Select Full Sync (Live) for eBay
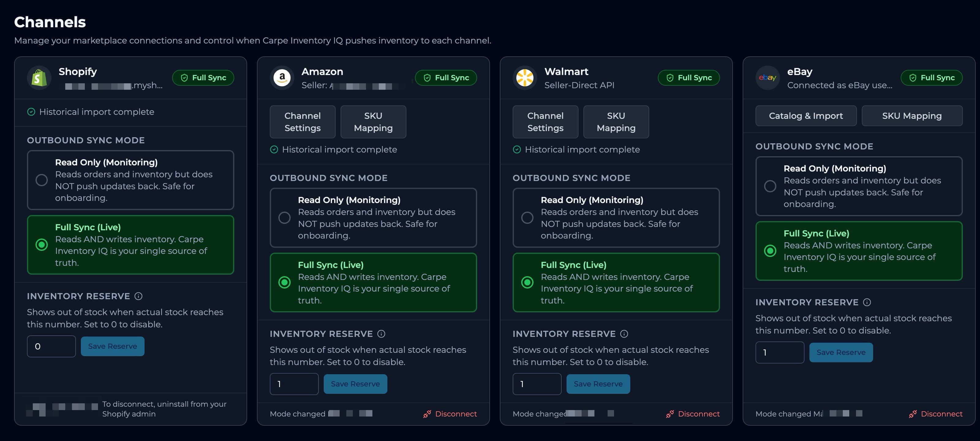 [859, 251]
